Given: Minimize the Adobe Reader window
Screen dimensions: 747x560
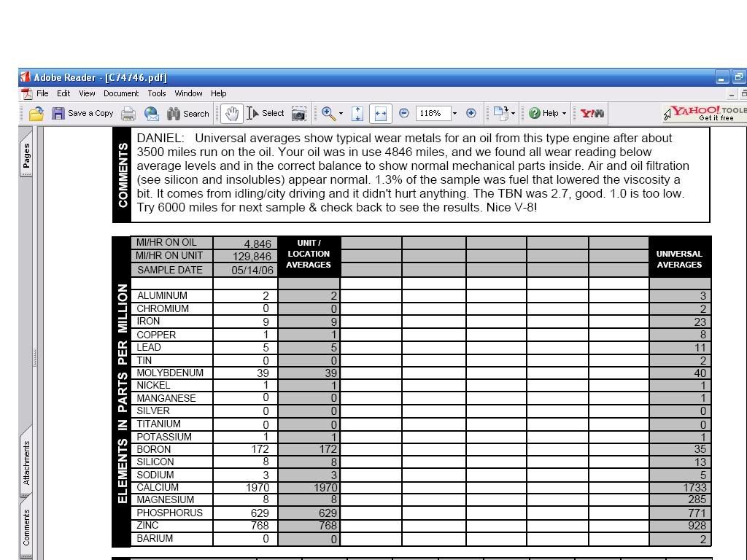Looking at the screenshot, I should (722, 77).
